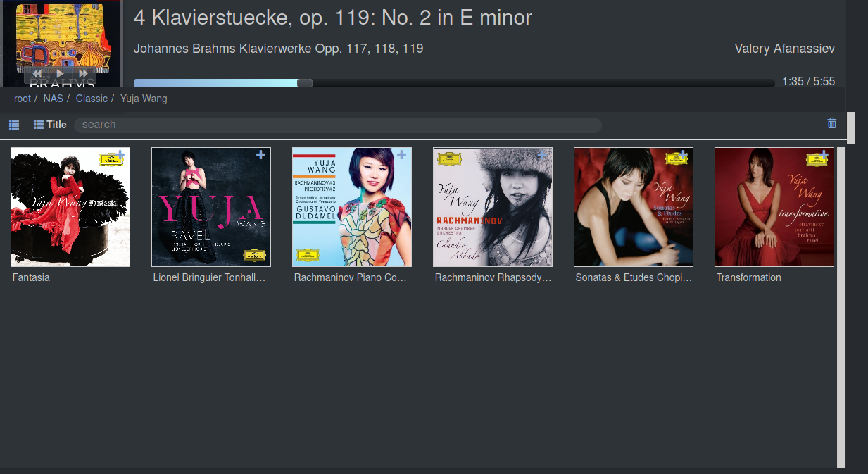The height and width of the screenshot is (474, 868).
Task: Open the Sonatas & Etudes album cover
Action: pyautogui.click(x=634, y=207)
